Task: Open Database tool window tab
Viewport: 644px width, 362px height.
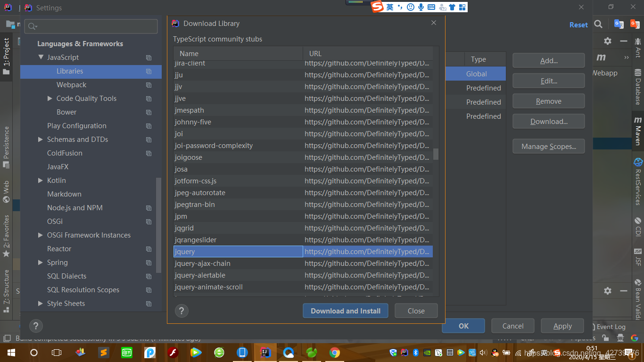Action: 638,87
